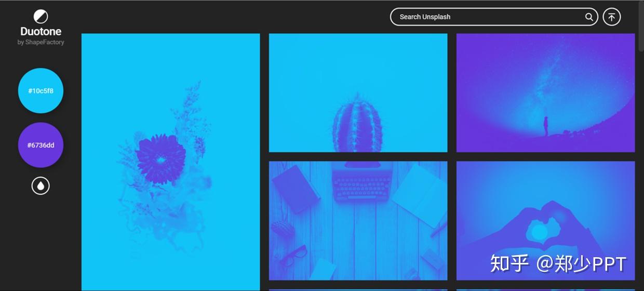Click the Duotone half-circle logo icon

pyautogui.click(x=41, y=17)
